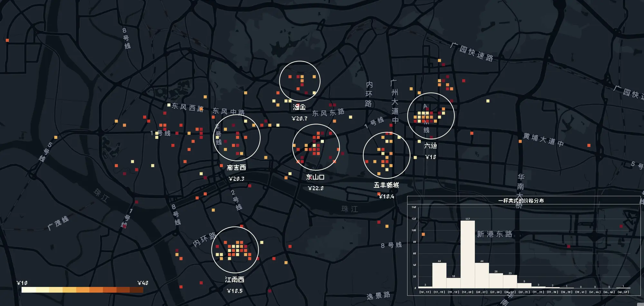This screenshot has height=306, width=644.
Task: Select the 五羊新城 label text
Action: (386, 185)
